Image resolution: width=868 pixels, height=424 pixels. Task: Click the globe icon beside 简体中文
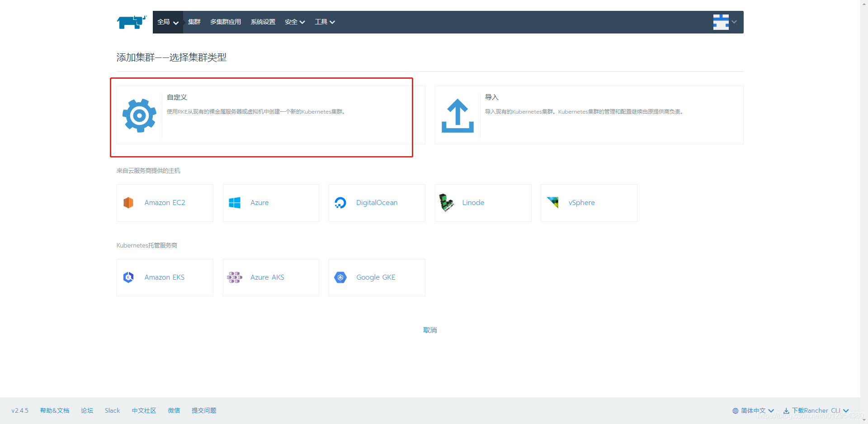click(736, 411)
